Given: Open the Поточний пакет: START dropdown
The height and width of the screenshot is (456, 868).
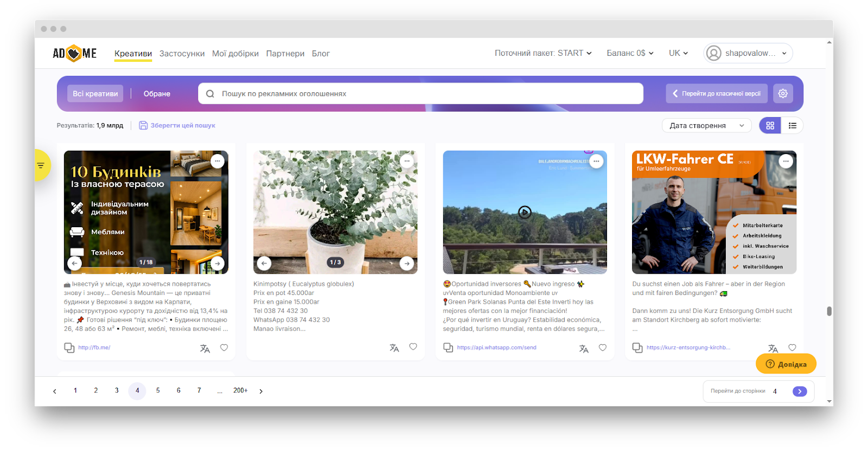Looking at the screenshot, I should (543, 53).
